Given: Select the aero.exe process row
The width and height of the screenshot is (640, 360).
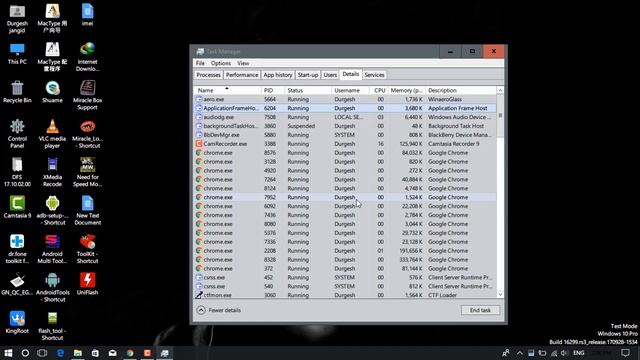Looking at the screenshot, I should tap(345, 99).
